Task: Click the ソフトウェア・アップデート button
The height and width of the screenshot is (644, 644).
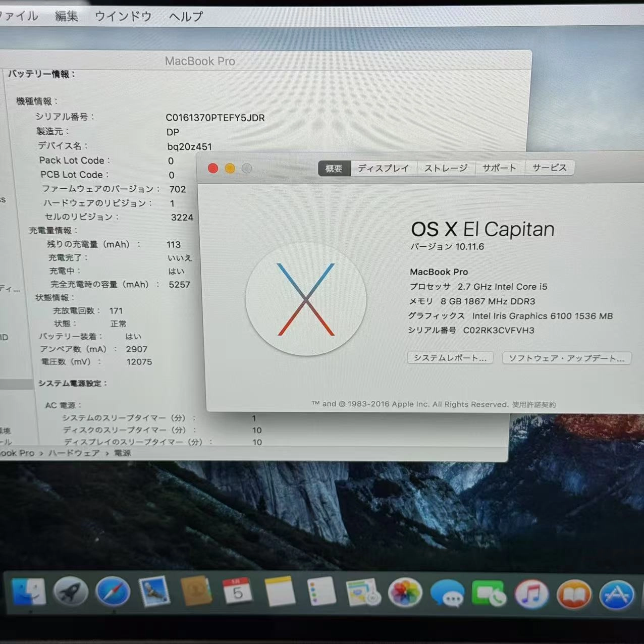Action: (566, 358)
